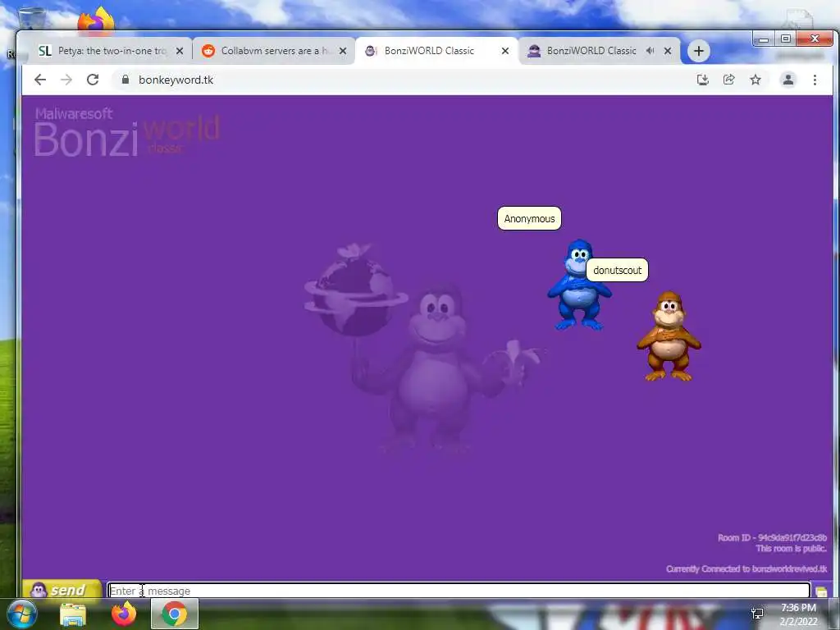Click the install app icon in address bar

point(703,80)
